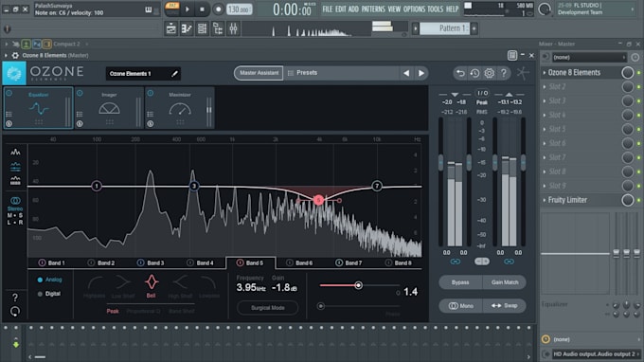Toggle the Imager module power button

[80, 93]
